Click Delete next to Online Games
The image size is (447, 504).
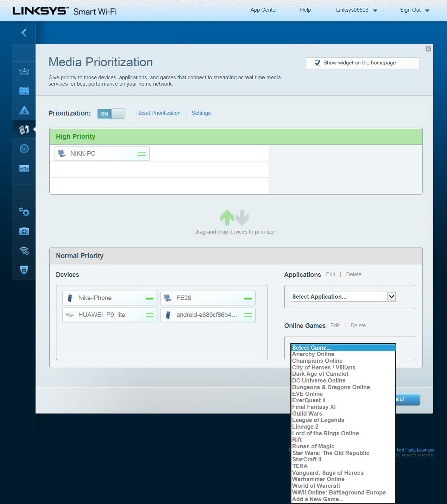point(358,325)
